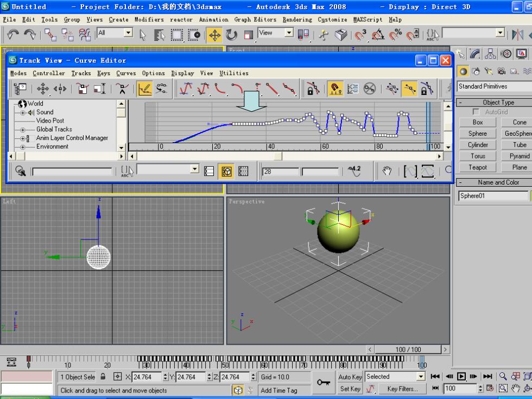Activate the Select and Rotate tool
This screenshot has height=399, width=532.
click(231, 35)
